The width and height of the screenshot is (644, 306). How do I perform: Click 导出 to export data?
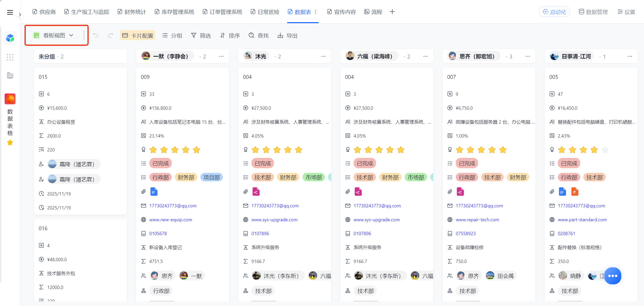tap(288, 35)
